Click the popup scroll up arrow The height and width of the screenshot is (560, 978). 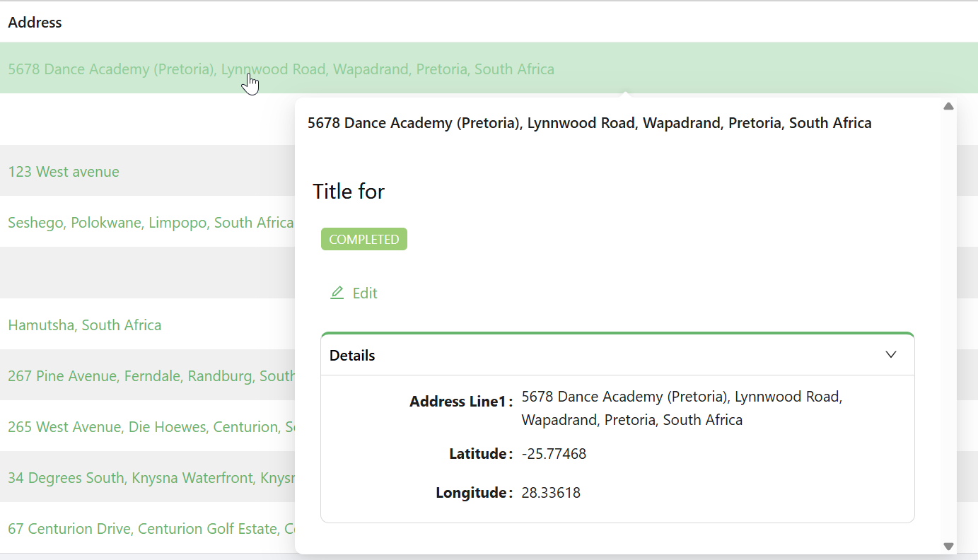point(949,107)
